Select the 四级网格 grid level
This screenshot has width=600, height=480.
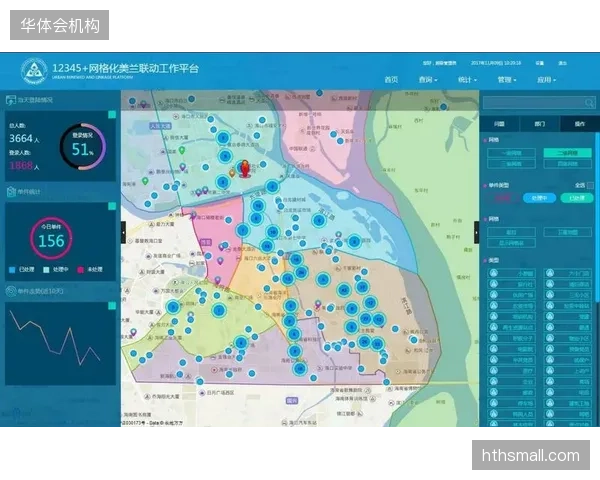(567, 164)
